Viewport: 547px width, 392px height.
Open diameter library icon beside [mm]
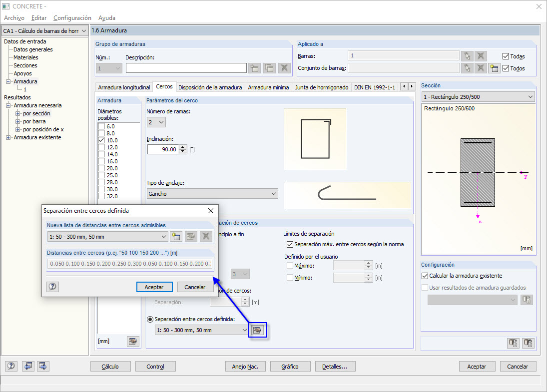133,342
